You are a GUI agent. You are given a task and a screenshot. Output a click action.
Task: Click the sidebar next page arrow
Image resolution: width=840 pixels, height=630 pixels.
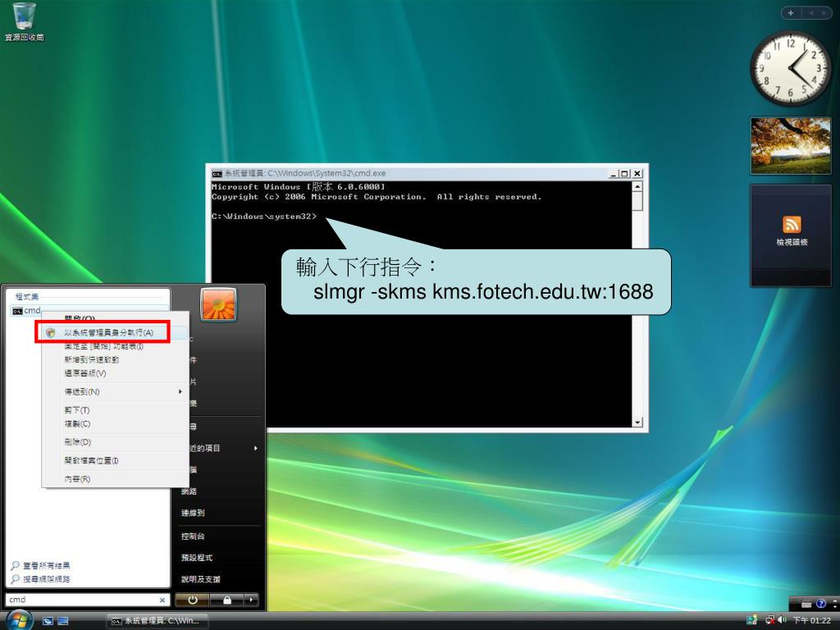pos(824,13)
